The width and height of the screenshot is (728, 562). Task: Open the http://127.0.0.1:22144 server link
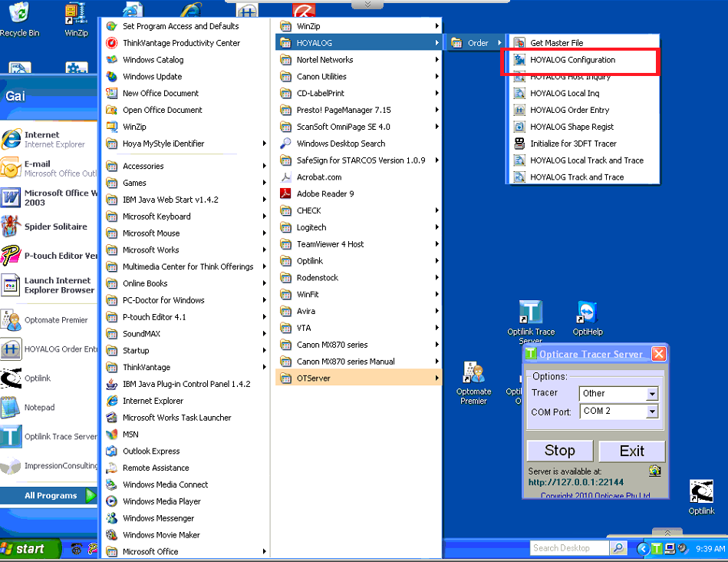pyautogui.click(x=575, y=482)
